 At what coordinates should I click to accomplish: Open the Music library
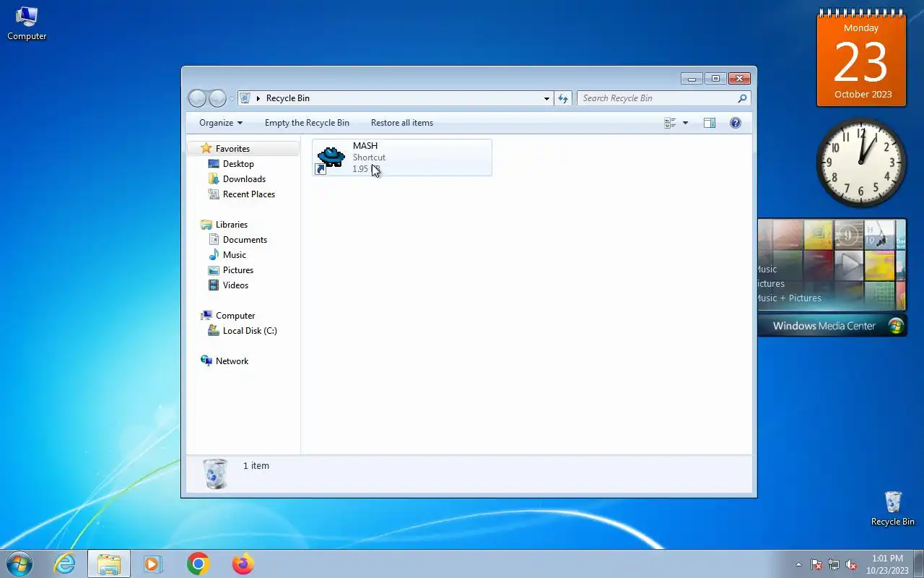(x=234, y=255)
